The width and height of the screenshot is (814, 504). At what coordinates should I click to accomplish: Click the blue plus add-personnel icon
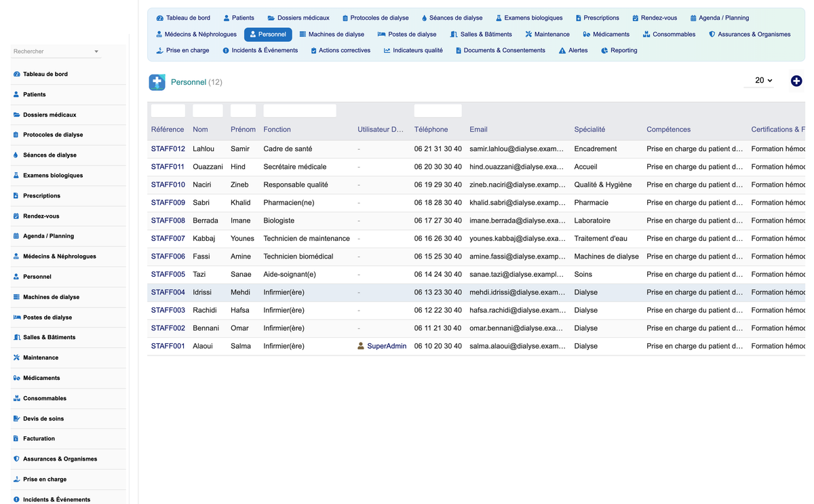click(796, 81)
